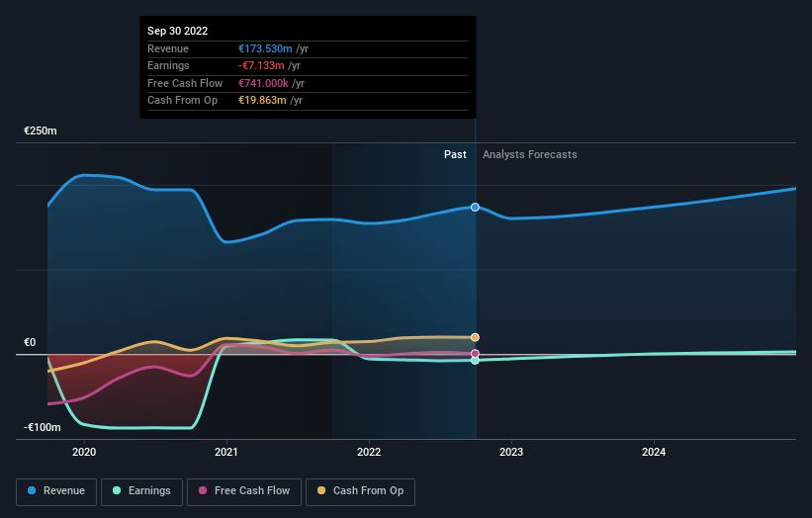812x518 pixels.
Task: Click the 2024 x-axis label
Action: (654, 452)
